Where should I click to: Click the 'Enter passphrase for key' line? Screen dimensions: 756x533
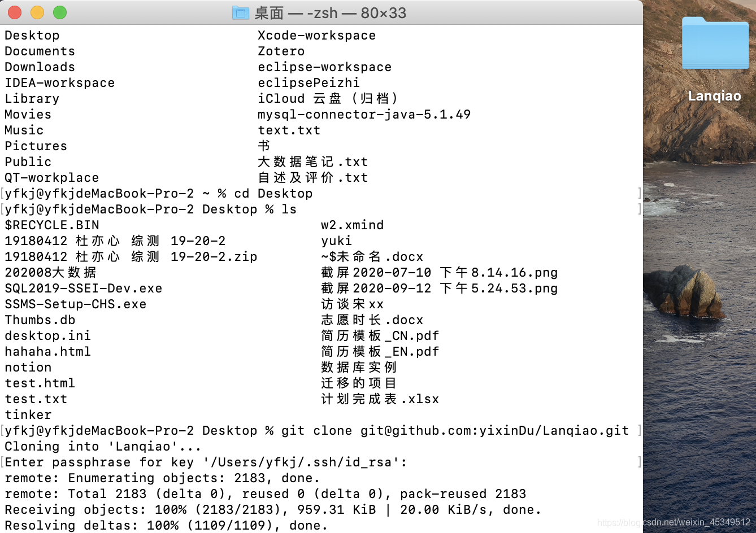[x=206, y=462]
